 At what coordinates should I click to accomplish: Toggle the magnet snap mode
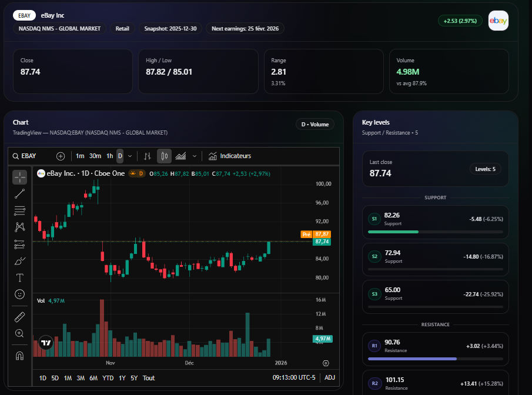(x=19, y=355)
